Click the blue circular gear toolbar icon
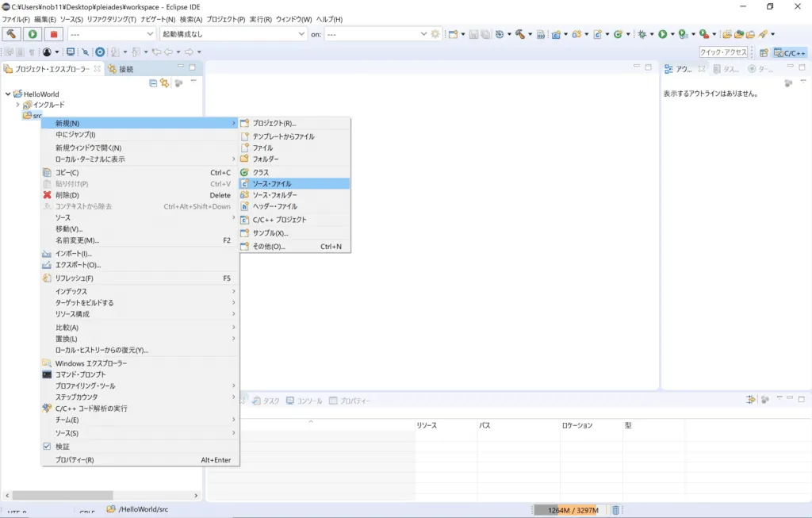 [100, 52]
